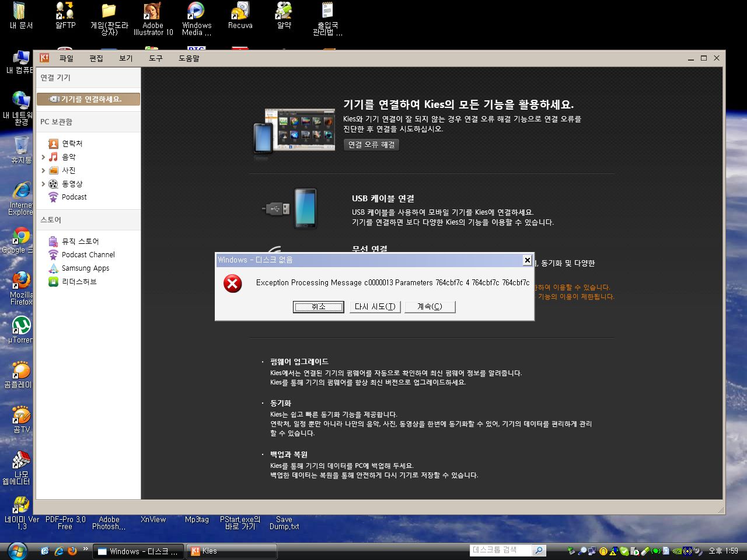This screenshot has width=747, height=560.
Task: Expand the 음악 tree arrow
Action: (43, 157)
